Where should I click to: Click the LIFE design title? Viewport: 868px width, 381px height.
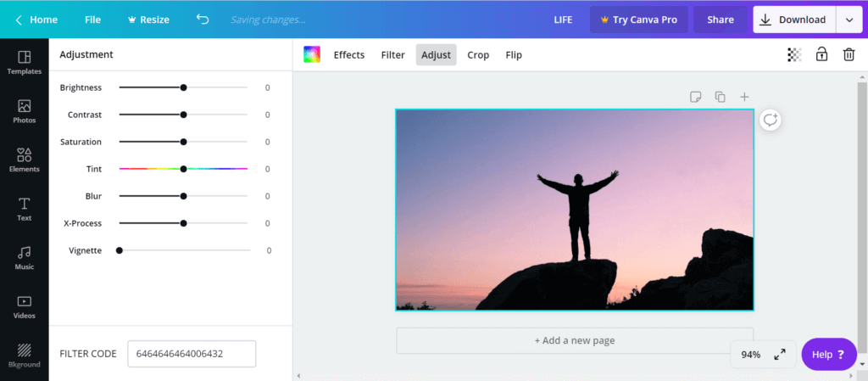[563, 20]
